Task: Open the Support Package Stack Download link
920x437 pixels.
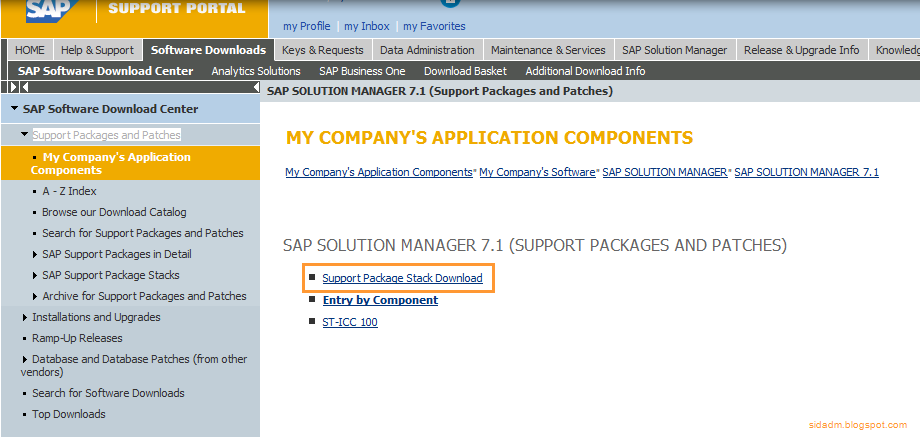Action: coord(402,278)
